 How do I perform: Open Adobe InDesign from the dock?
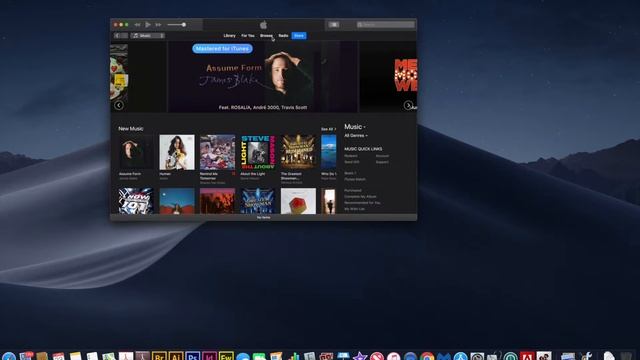209,356
